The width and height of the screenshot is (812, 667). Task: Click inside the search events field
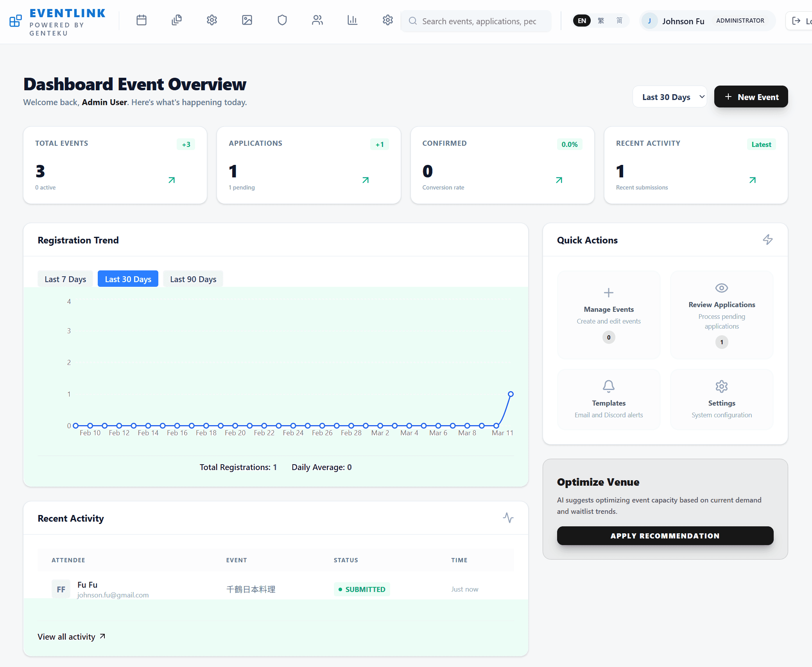[476, 21]
